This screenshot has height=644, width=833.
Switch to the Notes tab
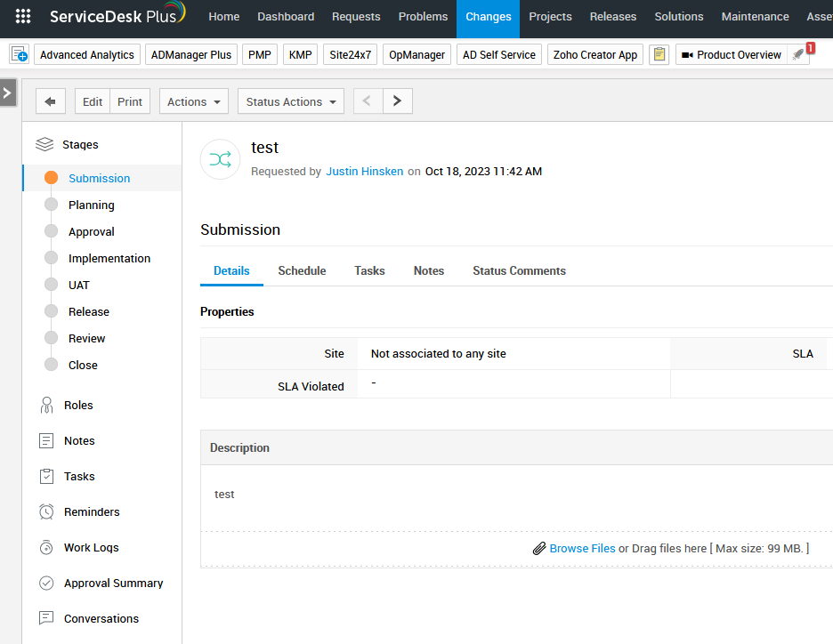(429, 270)
